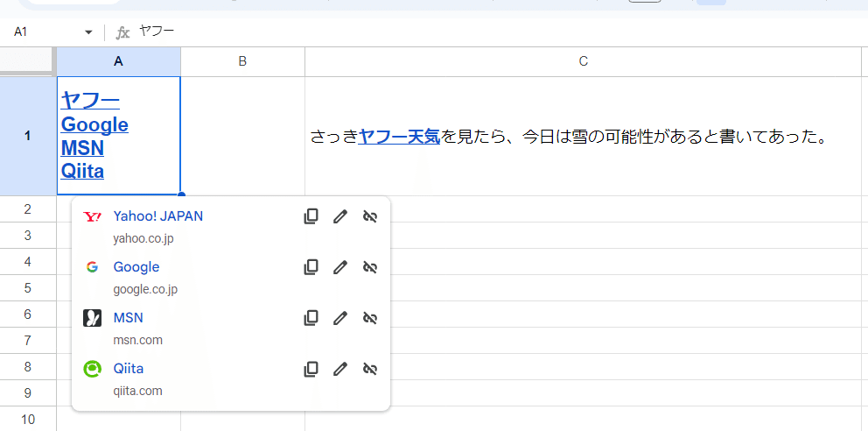Click msn.com URL text
868x431 pixels.
point(138,340)
